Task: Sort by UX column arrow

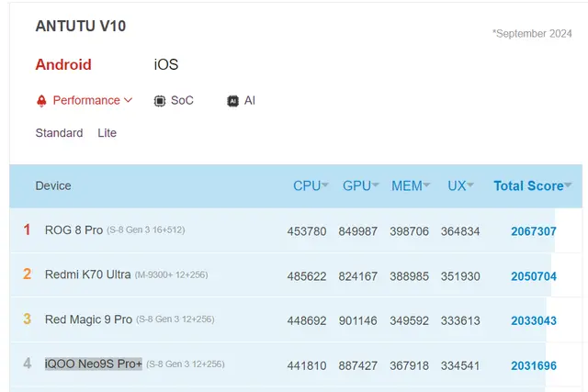Action: coord(470,186)
